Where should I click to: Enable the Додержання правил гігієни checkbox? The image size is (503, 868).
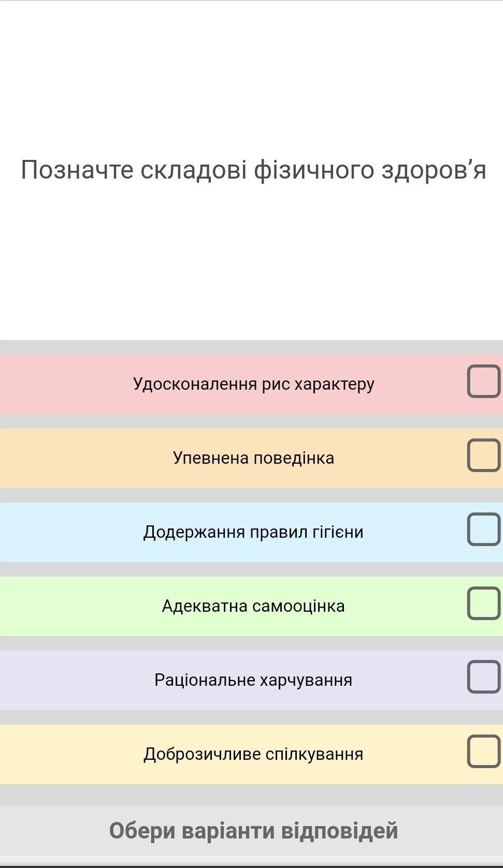[483, 529]
